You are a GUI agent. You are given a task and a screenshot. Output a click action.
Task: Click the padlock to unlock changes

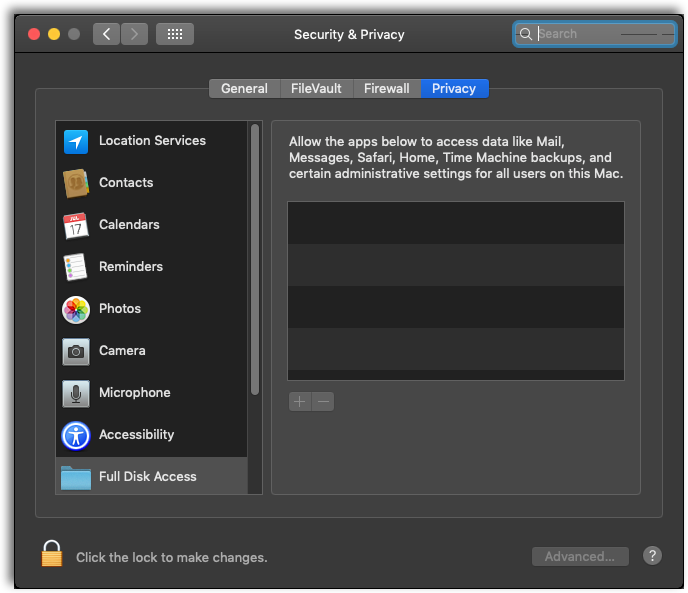(x=52, y=554)
